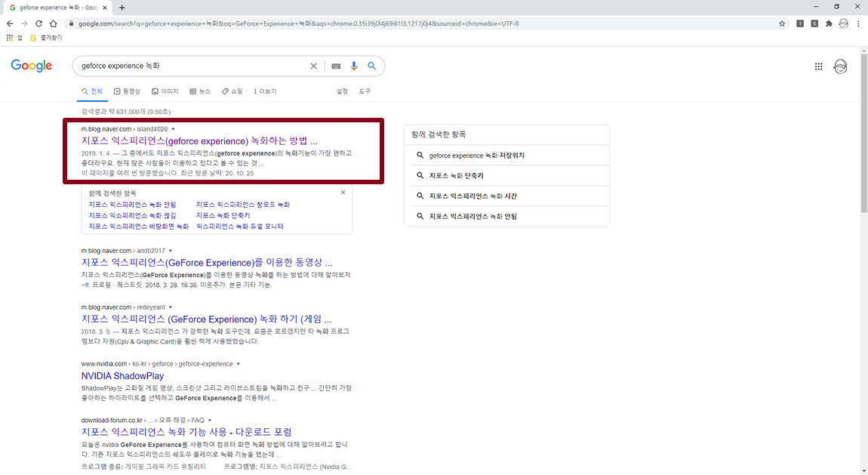Image resolution: width=868 pixels, height=475 pixels.
Task: Switch to the 이미지 tab
Action: click(x=165, y=91)
